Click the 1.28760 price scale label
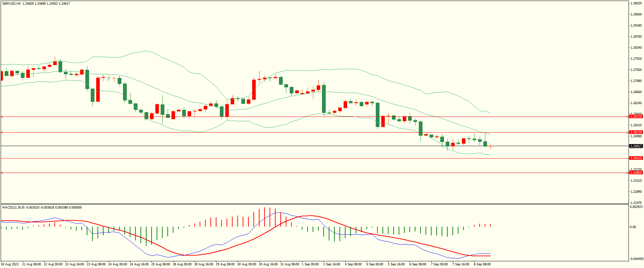 (x=636, y=37)
